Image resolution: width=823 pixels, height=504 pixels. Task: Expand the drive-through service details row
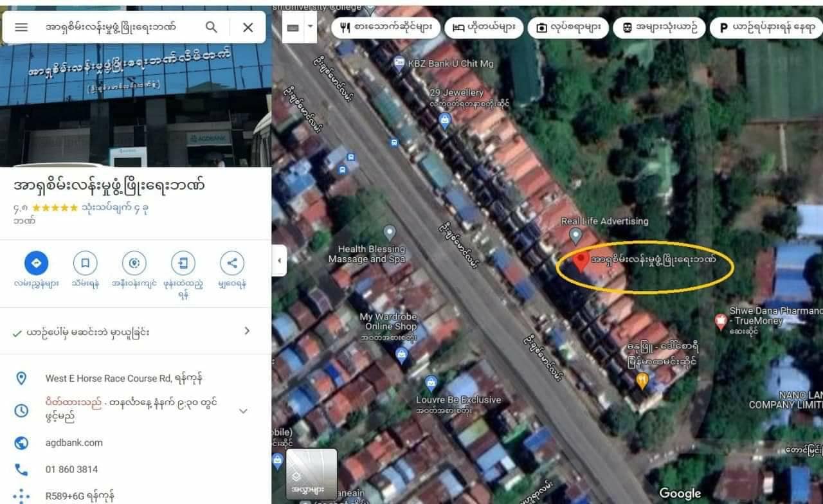click(136, 332)
